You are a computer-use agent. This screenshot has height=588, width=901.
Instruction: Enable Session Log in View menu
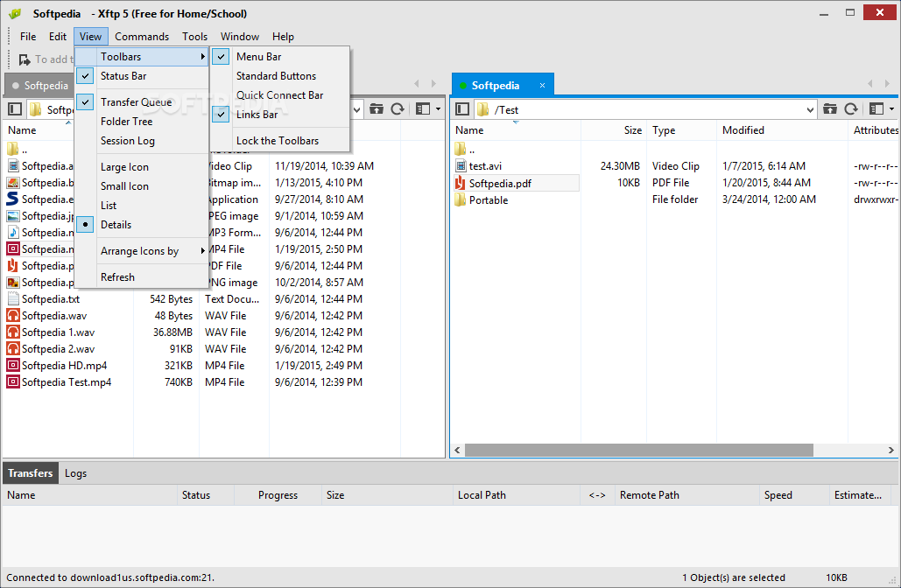tap(141, 141)
